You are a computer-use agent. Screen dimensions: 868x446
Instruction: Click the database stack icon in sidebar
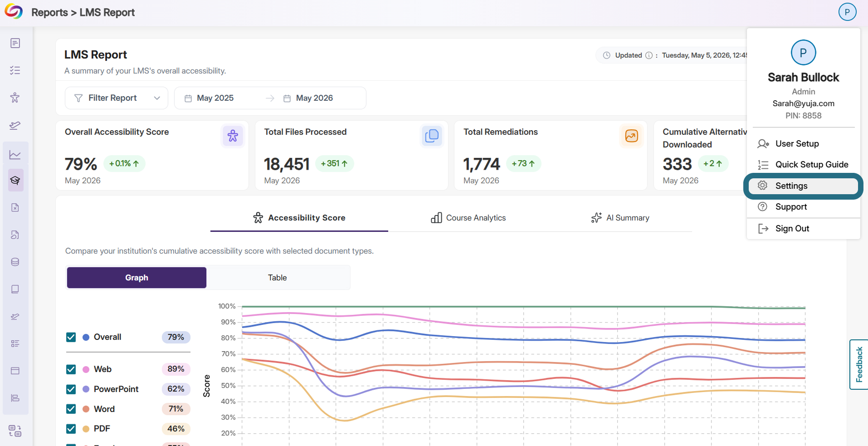15,262
